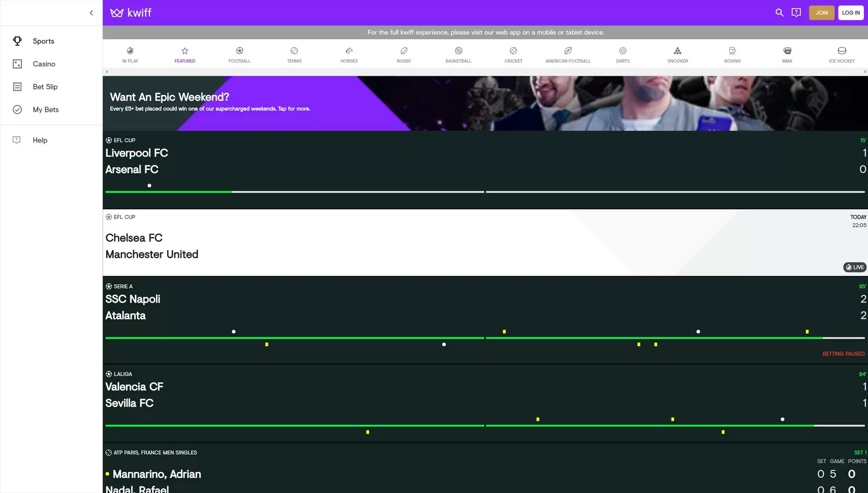Select the Horses category icon
Image resolution: width=868 pixels, height=493 pixels.
point(349,51)
